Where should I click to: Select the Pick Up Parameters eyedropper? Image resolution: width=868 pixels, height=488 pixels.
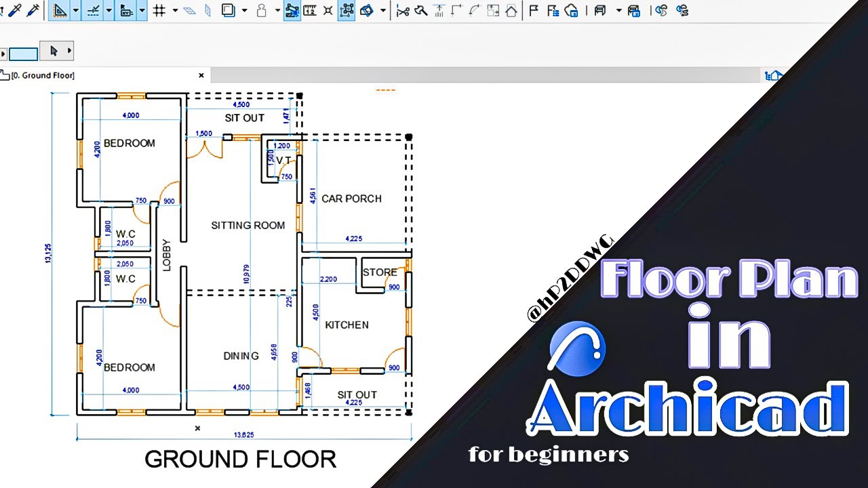coord(14,10)
